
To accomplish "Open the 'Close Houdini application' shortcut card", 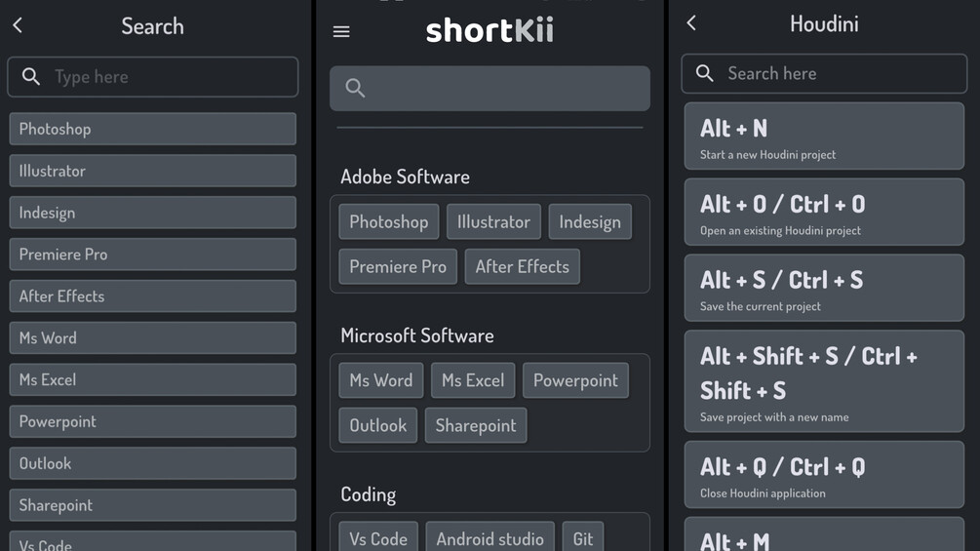I will pyautogui.click(x=824, y=475).
